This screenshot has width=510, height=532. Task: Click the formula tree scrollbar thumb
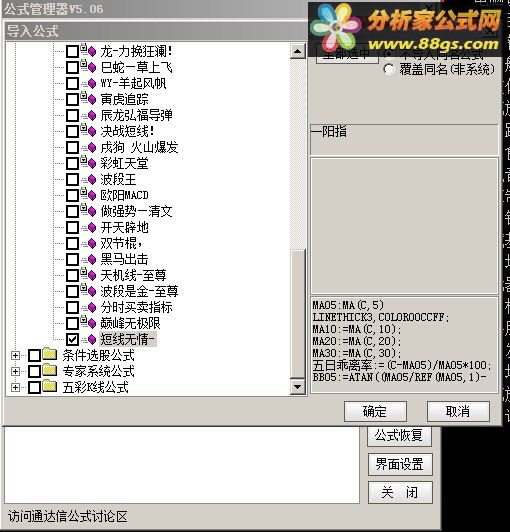[298, 314]
